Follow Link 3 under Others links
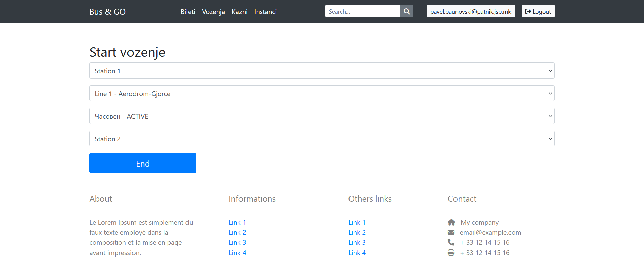The width and height of the screenshot is (644, 269). 357,242
